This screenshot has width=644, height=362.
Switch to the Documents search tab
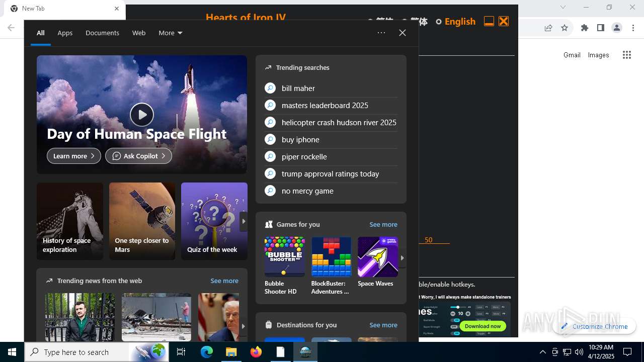coord(102,33)
